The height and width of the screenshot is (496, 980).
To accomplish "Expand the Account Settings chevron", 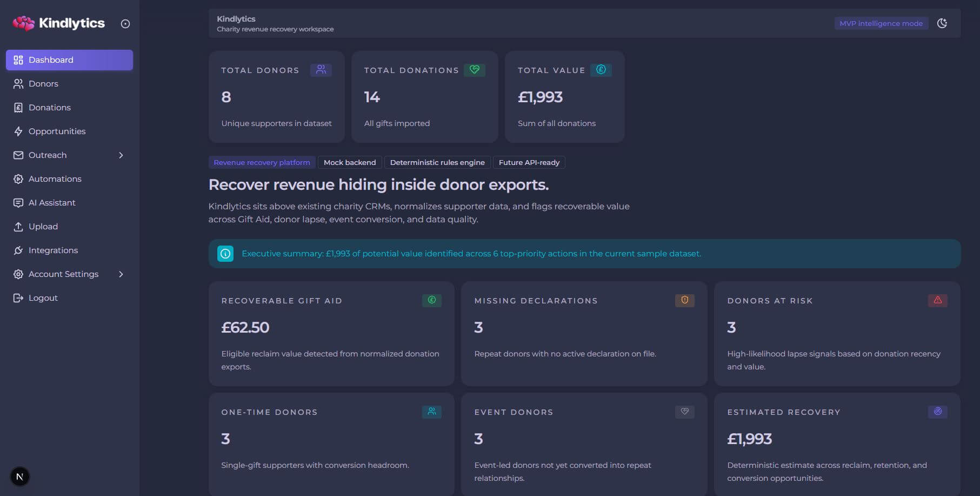I will pyautogui.click(x=121, y=274).
